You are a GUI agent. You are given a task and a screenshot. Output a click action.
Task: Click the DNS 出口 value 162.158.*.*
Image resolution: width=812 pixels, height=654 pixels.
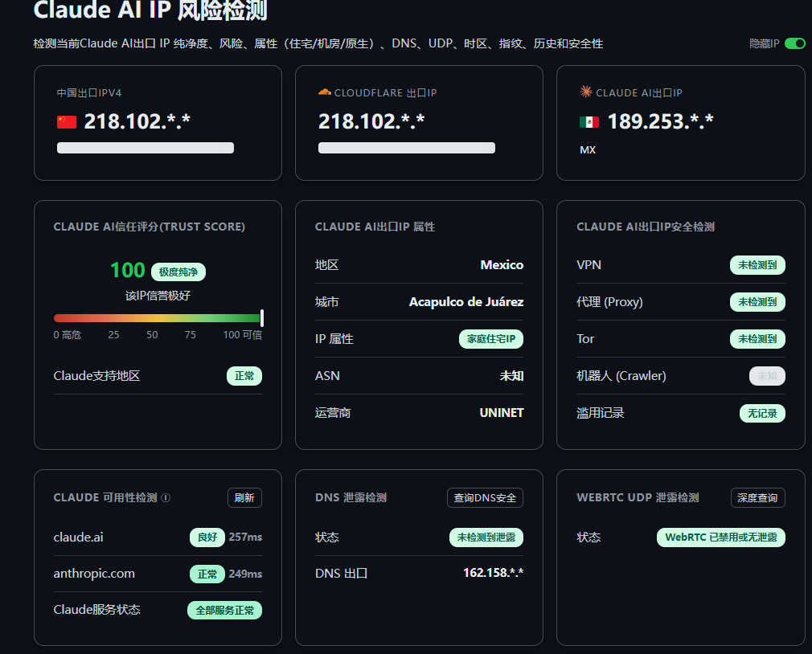click(x=493, y=573)
